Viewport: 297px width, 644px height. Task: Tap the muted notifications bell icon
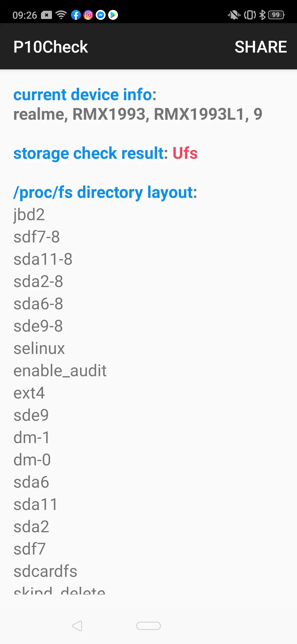(234, 15)
